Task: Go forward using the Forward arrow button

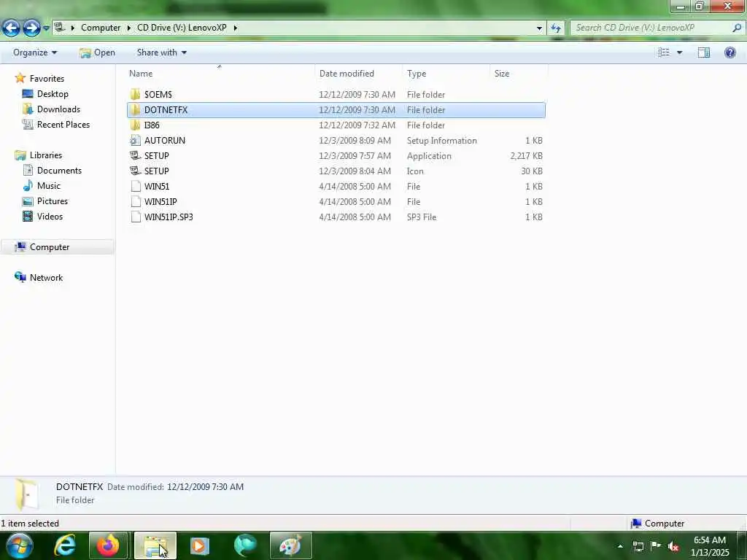Action: click(x=31, y=28)
